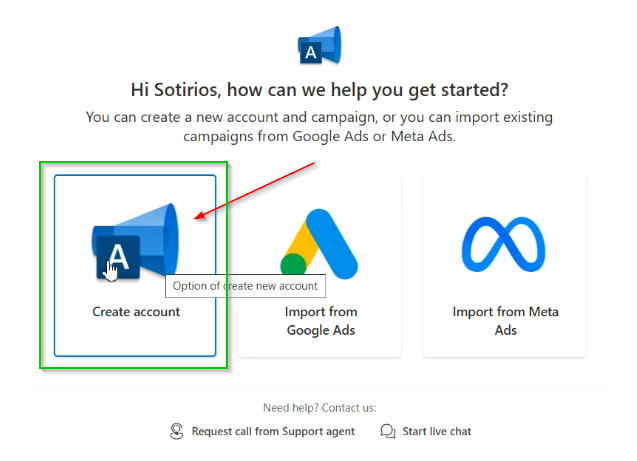Click the live chat bubble icon

(388, 431)
